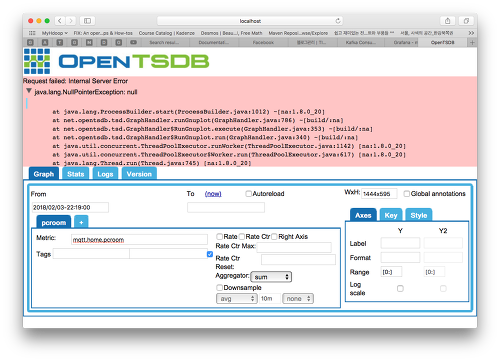Switch to the Graph tab
This screenshot has width=500, height=361.
click(x=44, y=174)
